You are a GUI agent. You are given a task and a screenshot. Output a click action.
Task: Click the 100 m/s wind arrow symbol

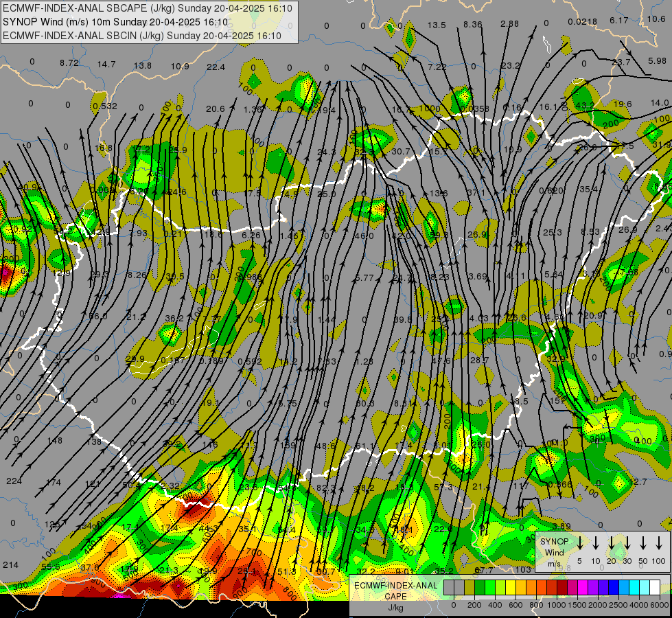tap(659, 543)
